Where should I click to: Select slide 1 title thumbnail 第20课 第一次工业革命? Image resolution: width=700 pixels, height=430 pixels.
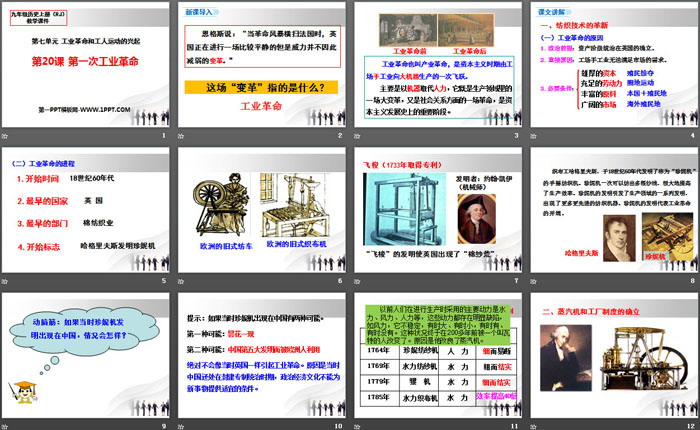click(86, 64)
